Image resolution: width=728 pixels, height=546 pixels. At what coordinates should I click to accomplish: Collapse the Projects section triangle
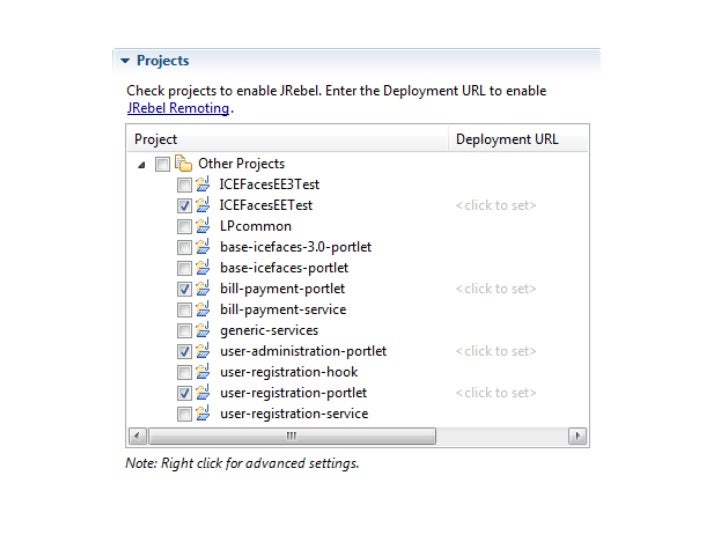(125, 61)
